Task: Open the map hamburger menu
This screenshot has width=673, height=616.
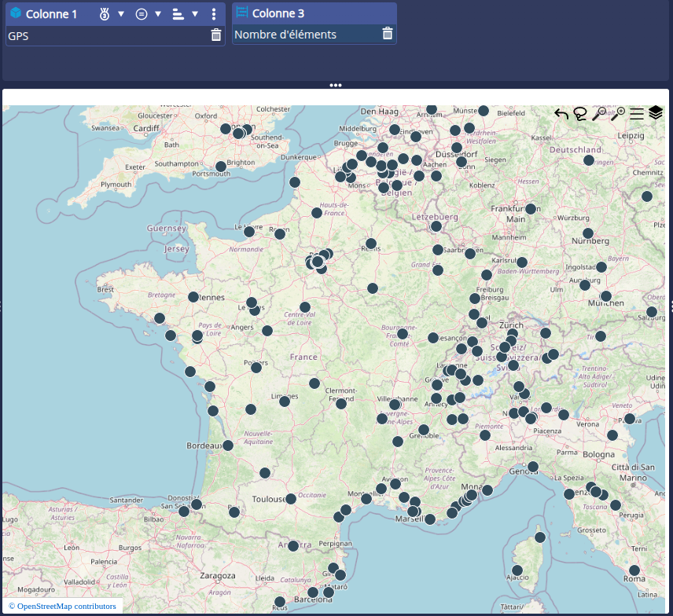Action: (637, 114)
